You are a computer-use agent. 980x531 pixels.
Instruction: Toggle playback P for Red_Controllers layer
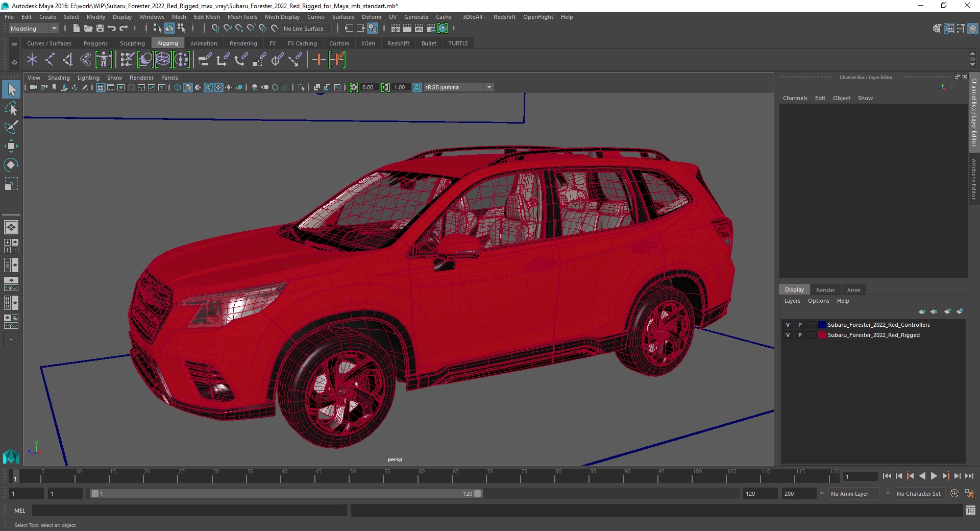800,325
